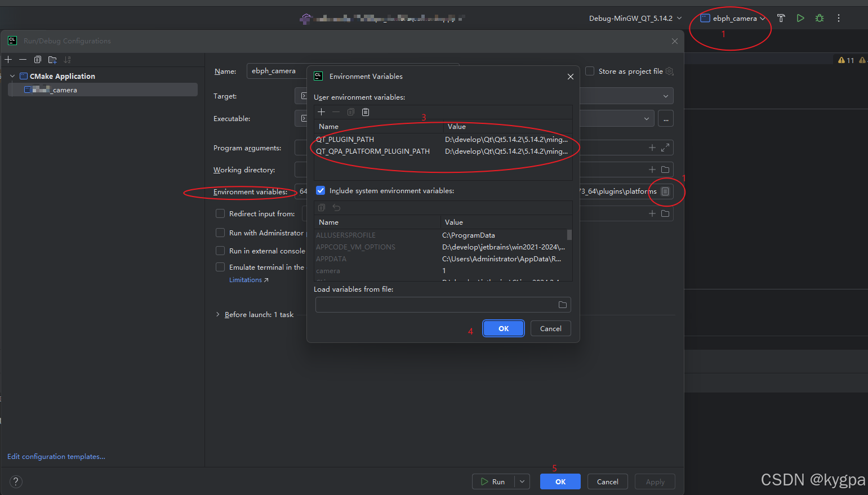Open Edit configuration templates link
868x495 pixels.
(56, 456)
